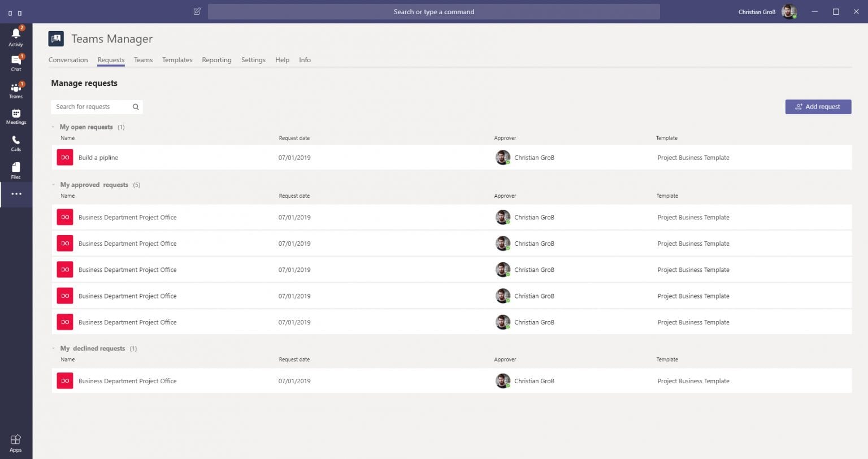Click DO icon of declined Business Department request
Viewport: 868px width, 459px height.
[x=65, y=381]
